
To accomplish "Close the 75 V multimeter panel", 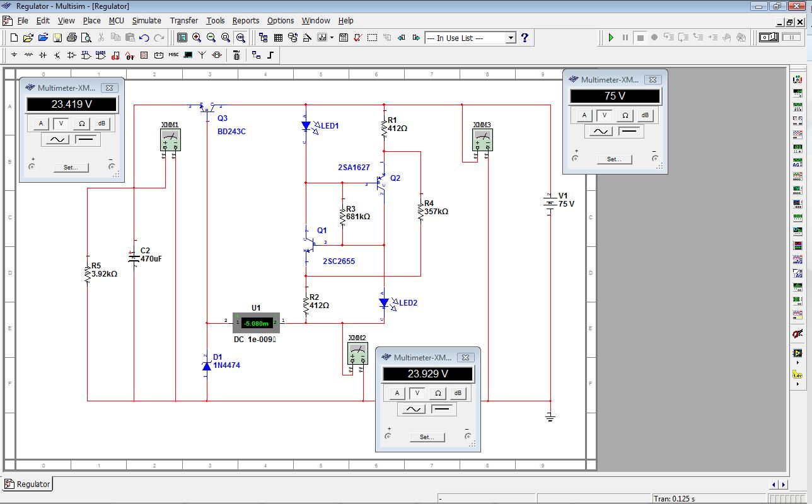I will [653, 79].
